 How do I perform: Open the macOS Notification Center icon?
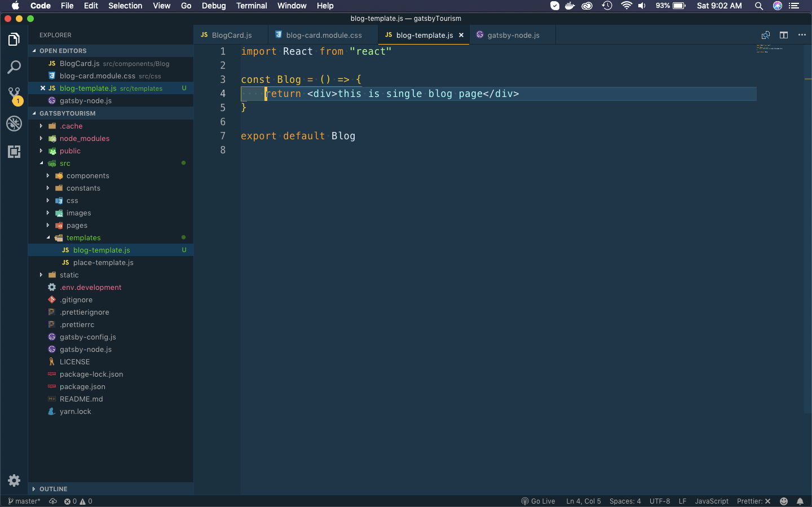click(794, 6)
